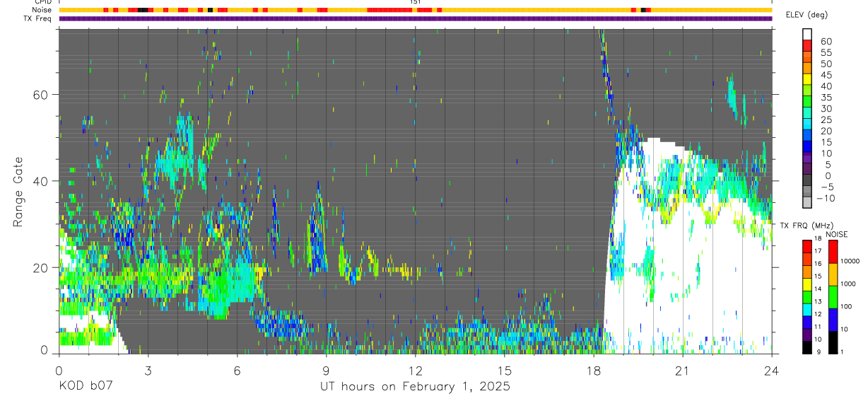
Task: Click the green segment of the NOISE colorbar
Action: click(833, 296)
